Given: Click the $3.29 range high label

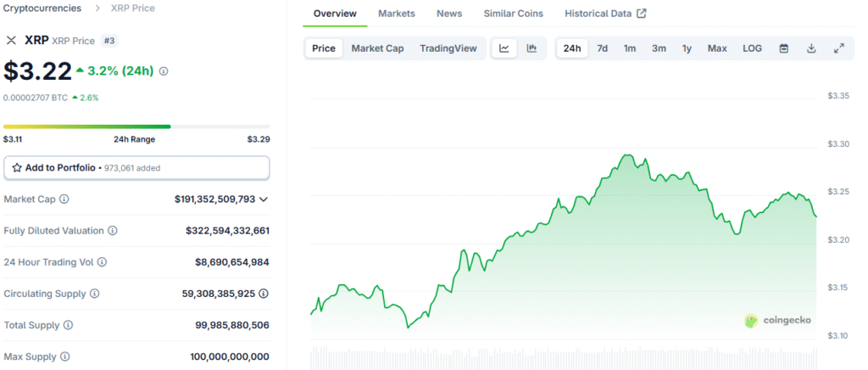Looking at the screenshot, I should pos(259,139).
